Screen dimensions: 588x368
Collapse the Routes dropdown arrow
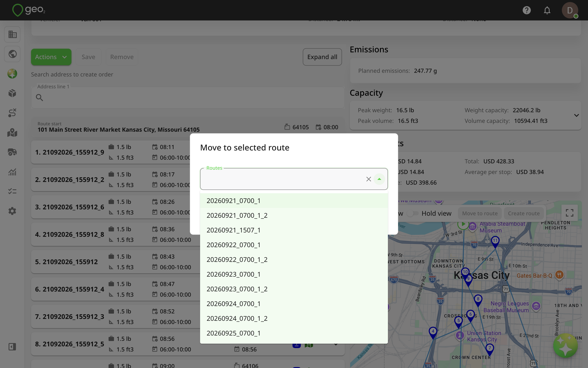click(x=379, y=179)
